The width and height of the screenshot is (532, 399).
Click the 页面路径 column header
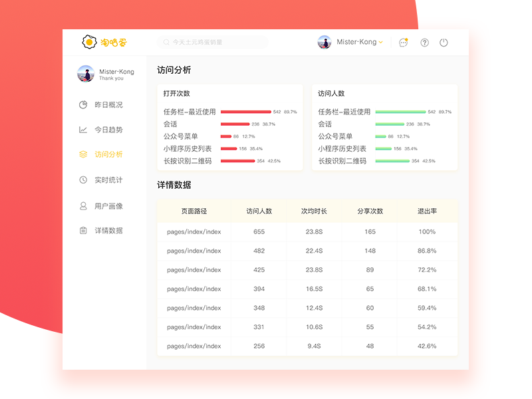pos(194,211)
